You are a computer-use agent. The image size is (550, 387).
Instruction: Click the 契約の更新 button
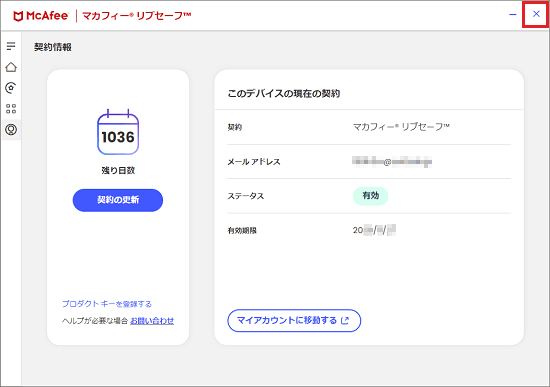118,200
